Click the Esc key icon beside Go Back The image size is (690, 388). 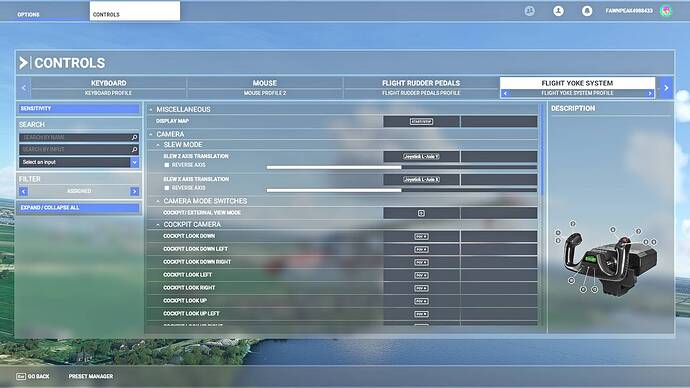[21, 377]
